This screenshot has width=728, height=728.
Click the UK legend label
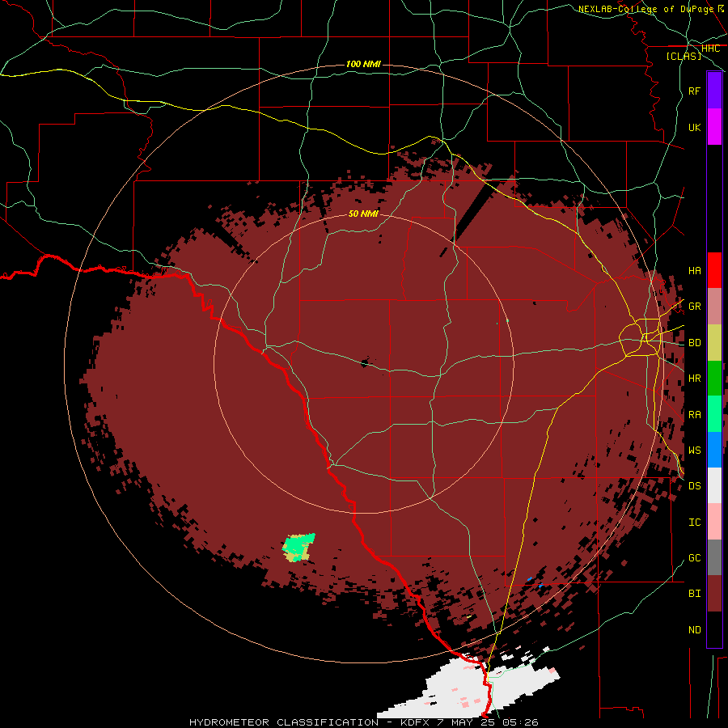click(694, 128)
